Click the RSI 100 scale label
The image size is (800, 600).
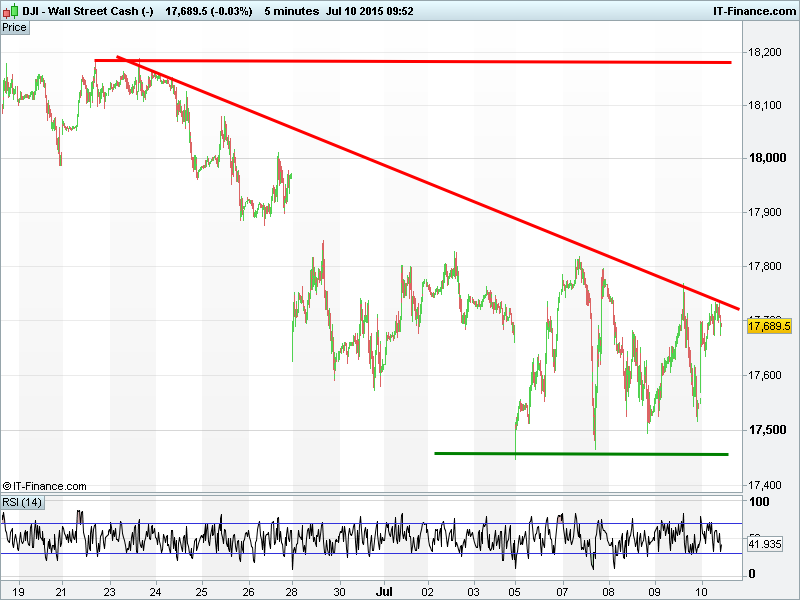coord(759,502)
